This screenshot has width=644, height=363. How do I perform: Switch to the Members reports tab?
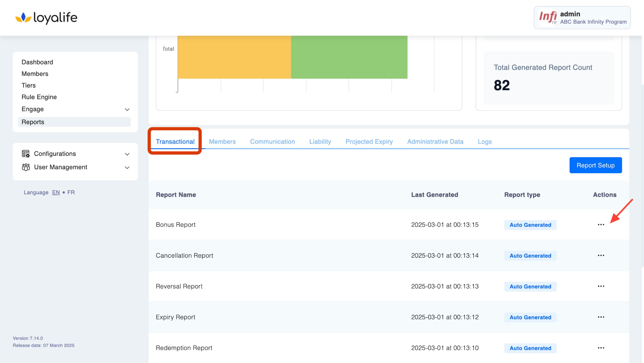pyautogui.click(x=222, y=142)
